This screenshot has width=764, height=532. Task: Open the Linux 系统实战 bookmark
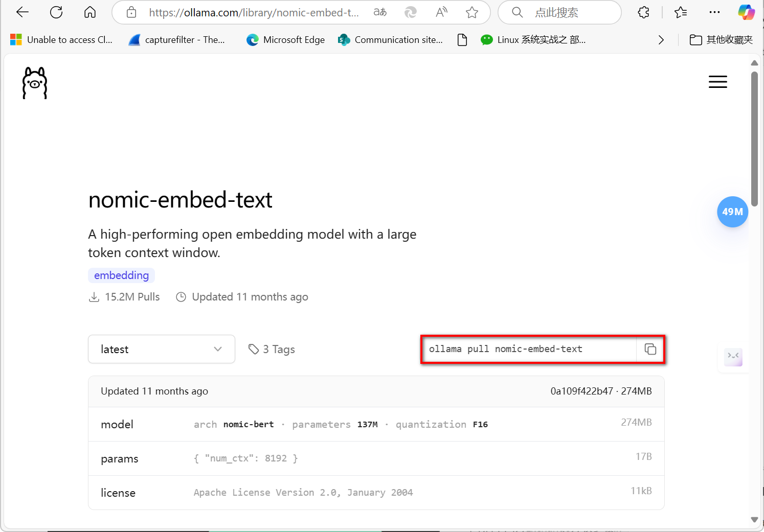pyautogui.click(x=533, y=40)
